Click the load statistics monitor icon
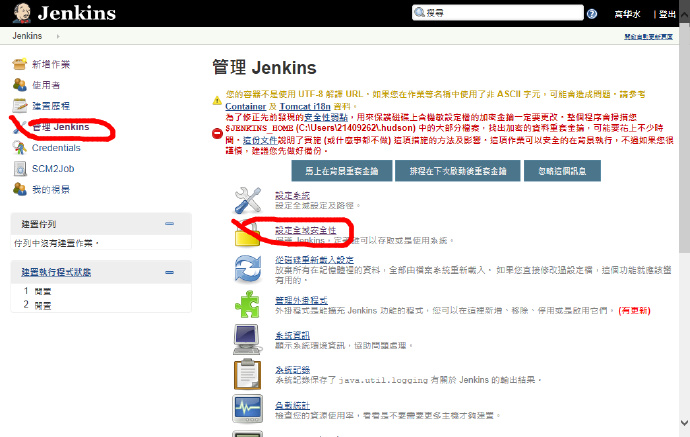The height and width of the screenshot is (437, 690). 247,409
